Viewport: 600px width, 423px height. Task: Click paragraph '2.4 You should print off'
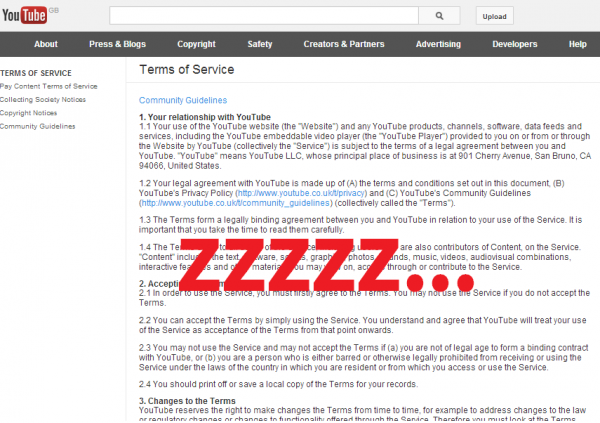click(278, 384)
